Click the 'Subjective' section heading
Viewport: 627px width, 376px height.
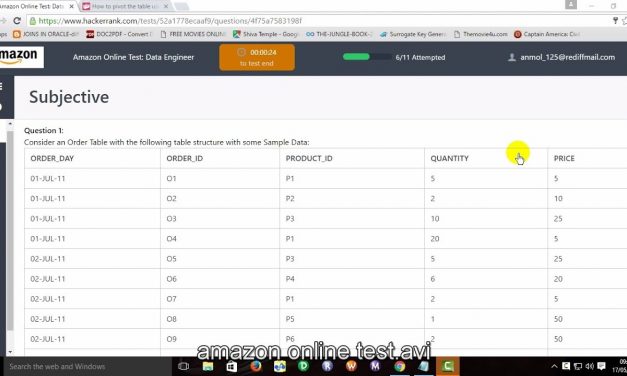pyautogui.click(x=69, y=97)
